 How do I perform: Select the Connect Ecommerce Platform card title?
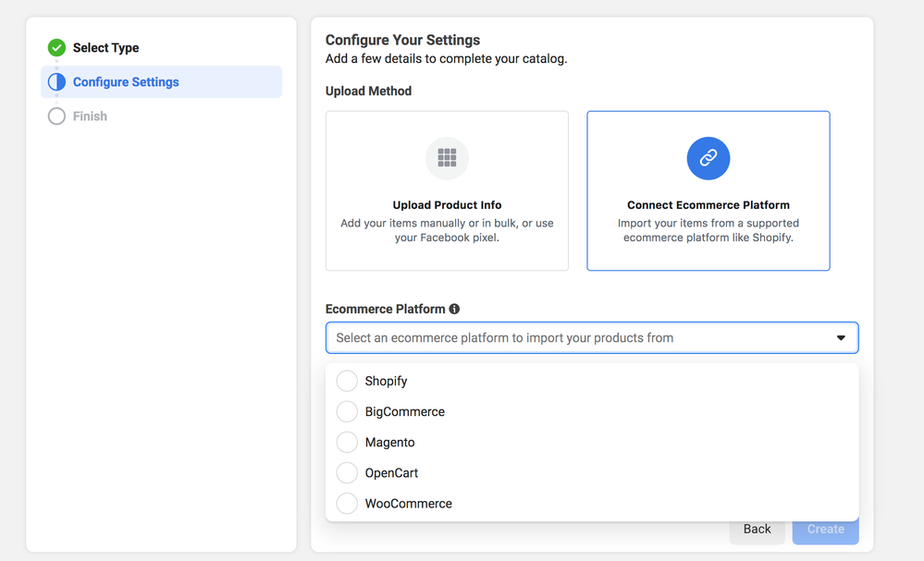tap(708, 205)
